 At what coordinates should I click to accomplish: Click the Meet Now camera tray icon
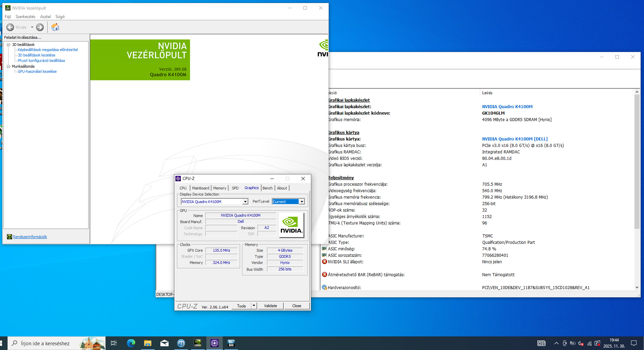(x=565, y=343)
